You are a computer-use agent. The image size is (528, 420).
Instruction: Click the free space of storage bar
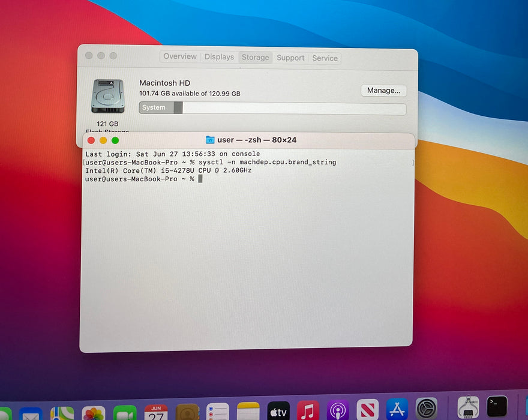point(294,109)
